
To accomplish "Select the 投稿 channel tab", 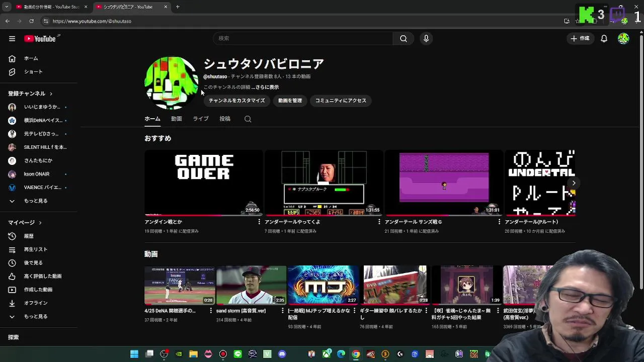I will pyautogui.click(x=225, y=119).
